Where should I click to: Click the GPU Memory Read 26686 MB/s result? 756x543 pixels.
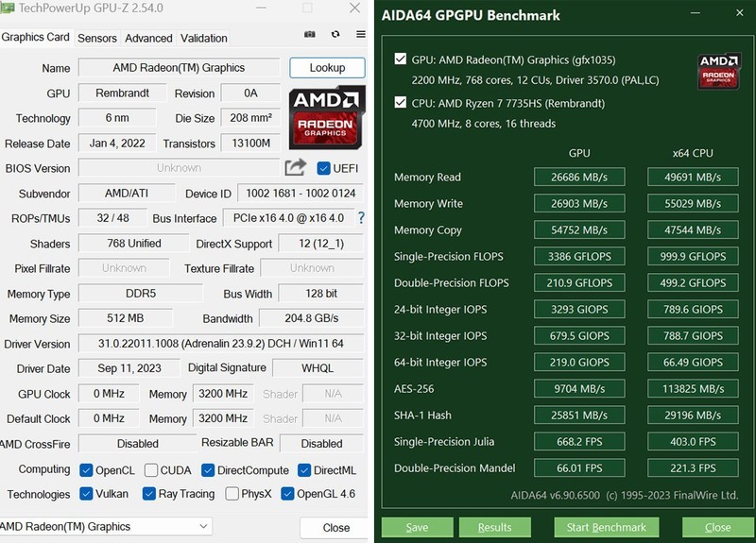click(x=579, y=177)
